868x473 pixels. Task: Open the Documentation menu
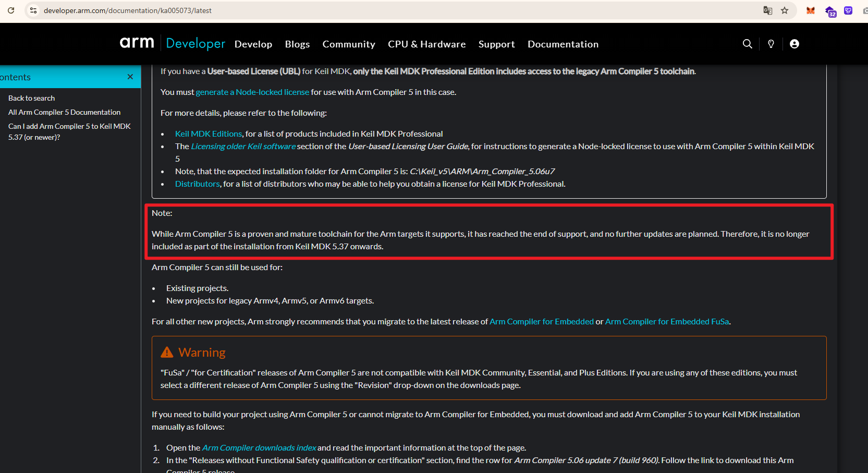point(563,44)
